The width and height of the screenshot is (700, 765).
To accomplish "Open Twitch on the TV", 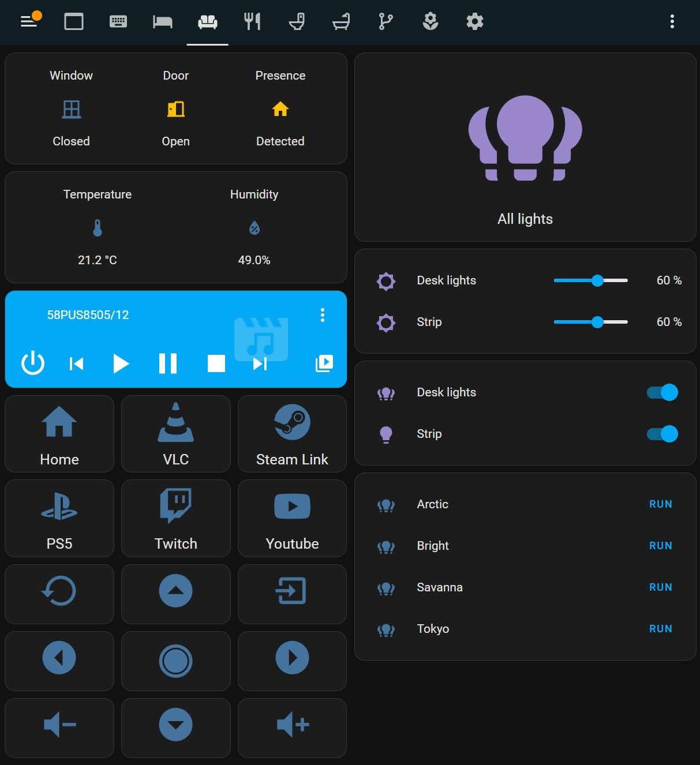I will click(175, 518).
